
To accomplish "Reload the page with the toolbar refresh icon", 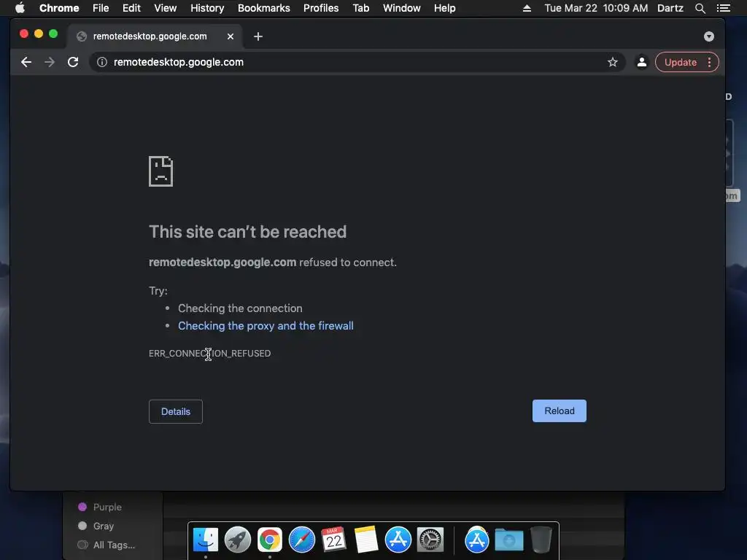I will pyautogui.click(x=73, y=62).
